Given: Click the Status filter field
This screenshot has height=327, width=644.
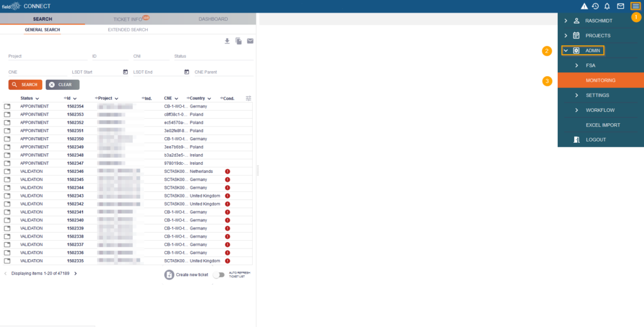Looking at the screenshot, I should coord(214,56).
